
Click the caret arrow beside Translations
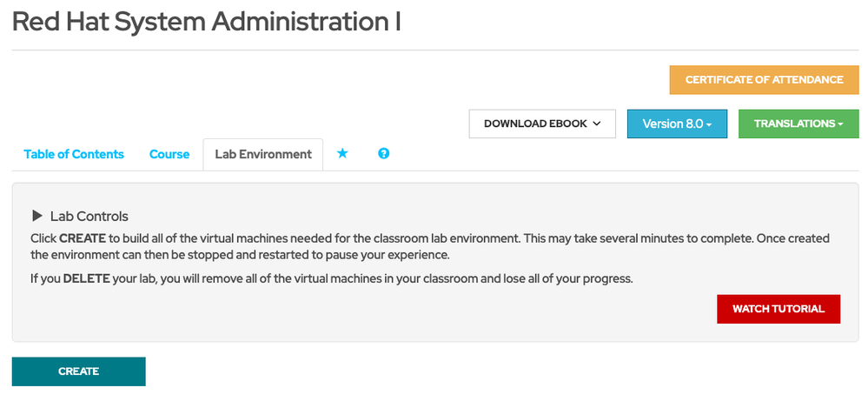(x=841, y=125)
